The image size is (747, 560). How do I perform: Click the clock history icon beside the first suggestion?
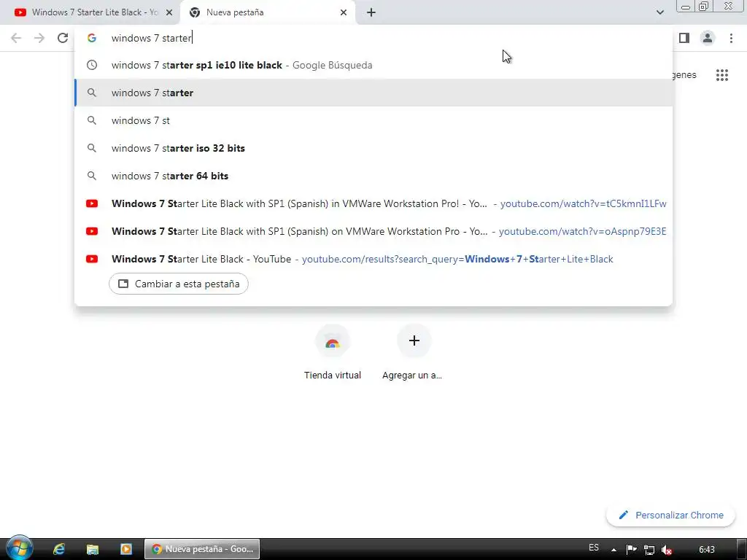[92, 65]
